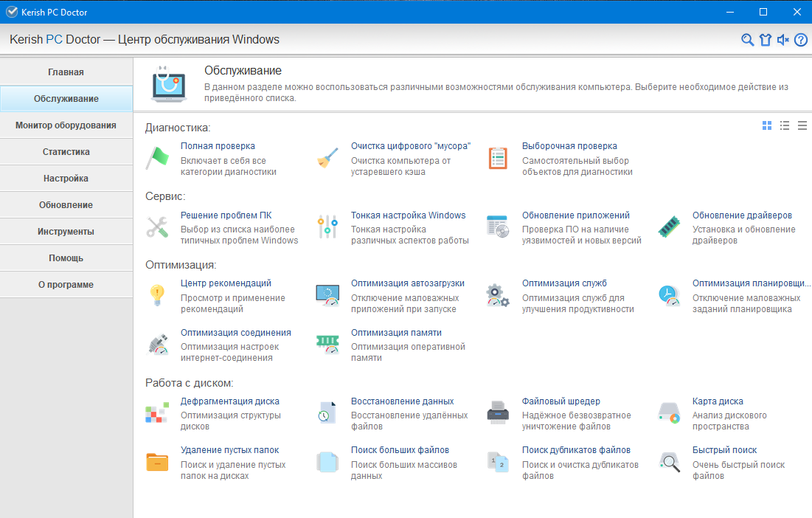Open Удаление пустых папок link
This screenshot has height=518, width=812.
point(229,450)
